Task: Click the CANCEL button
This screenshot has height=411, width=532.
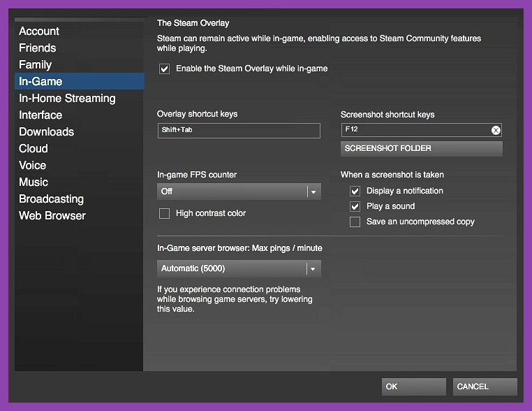Action: click(x=485, y=387)
